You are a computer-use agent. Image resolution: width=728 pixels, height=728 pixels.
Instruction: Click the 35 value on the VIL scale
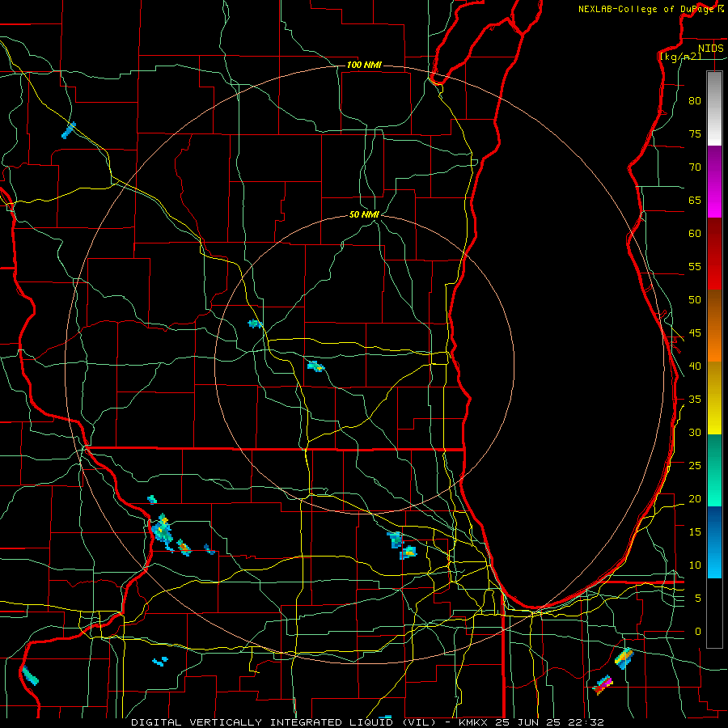[695, 400]
